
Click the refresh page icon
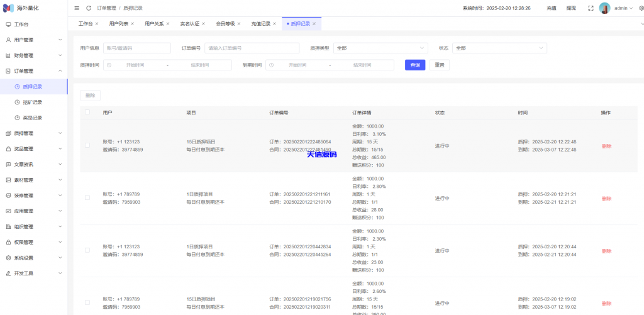89,8
